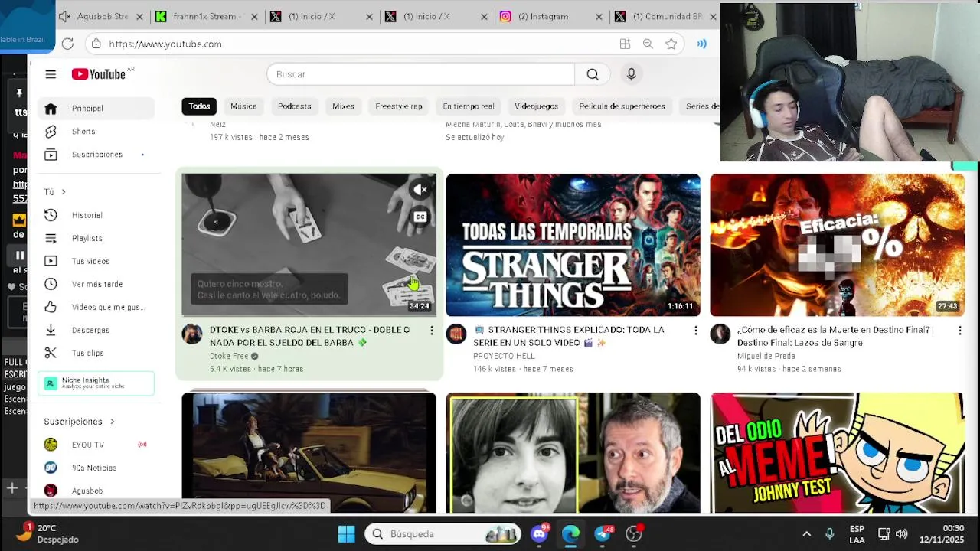
Task: Expand the Tú section chevron
Action: (x=64, y=192)
